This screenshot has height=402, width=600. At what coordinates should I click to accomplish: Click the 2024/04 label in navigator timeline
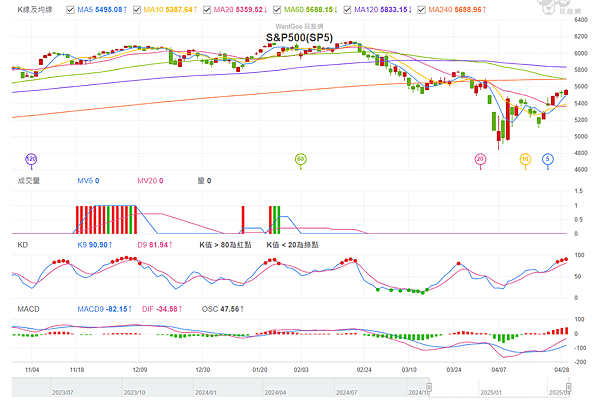click(x=275, y=393)
